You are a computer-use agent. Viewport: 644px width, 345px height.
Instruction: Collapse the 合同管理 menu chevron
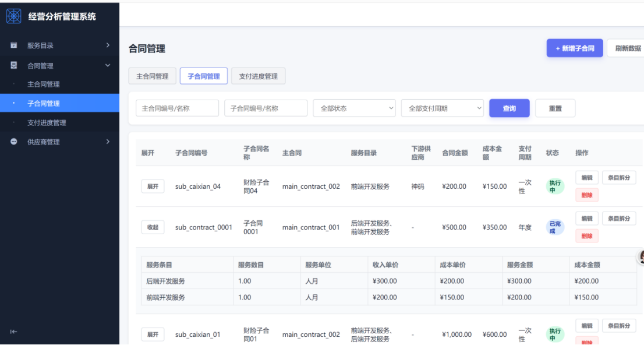tap(108, 65)
